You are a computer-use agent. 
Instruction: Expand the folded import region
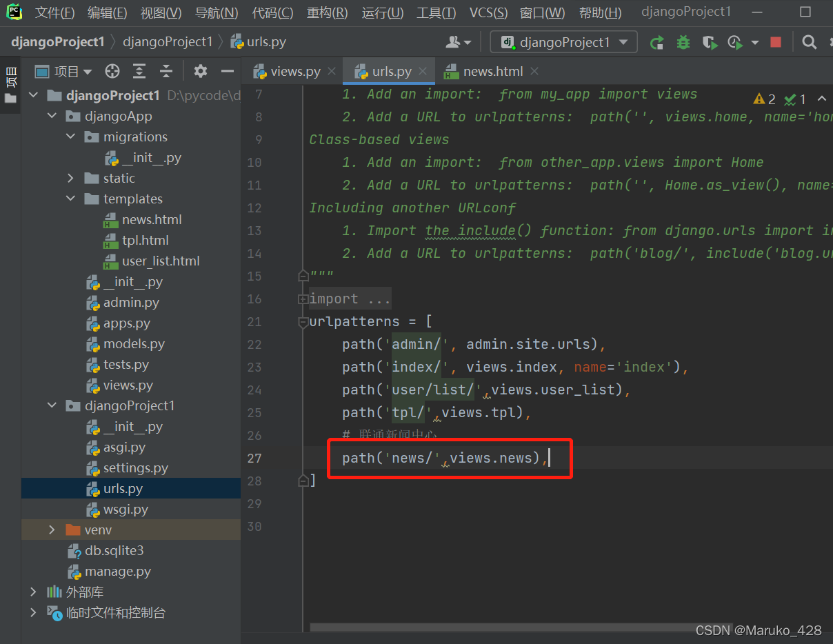click(302, 299)
